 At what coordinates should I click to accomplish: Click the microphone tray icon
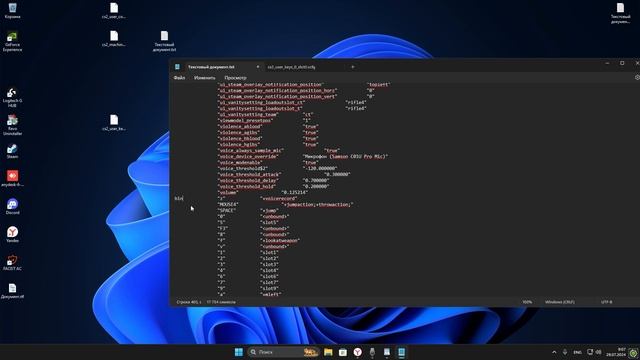click(565, 352)
